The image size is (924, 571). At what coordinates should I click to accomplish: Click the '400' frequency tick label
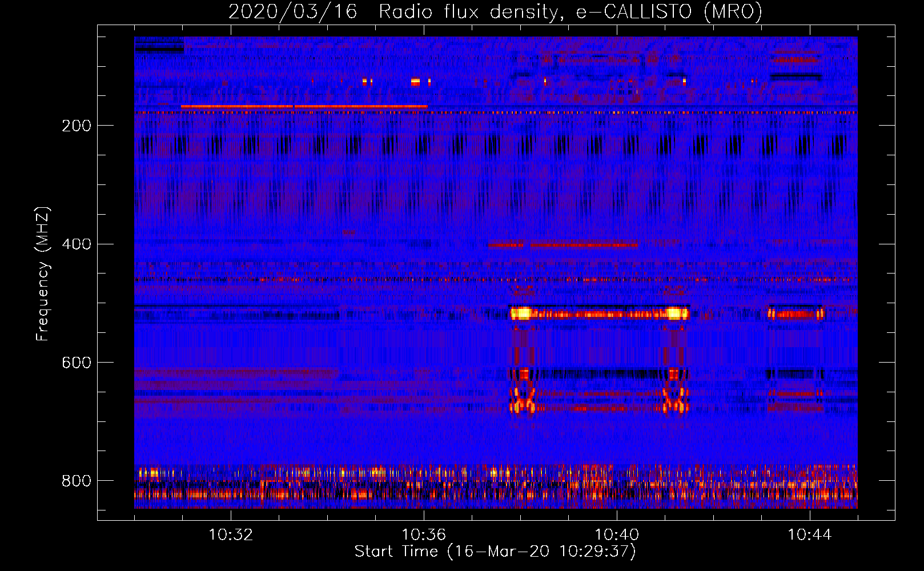click(77, 244)
